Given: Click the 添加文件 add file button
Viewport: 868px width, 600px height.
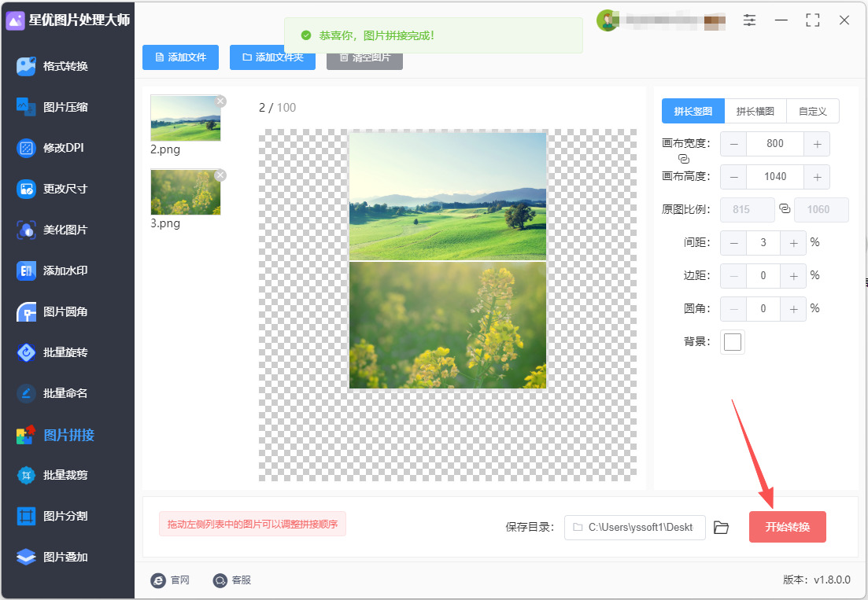Looking at the screenshot, I should [180, 57].
